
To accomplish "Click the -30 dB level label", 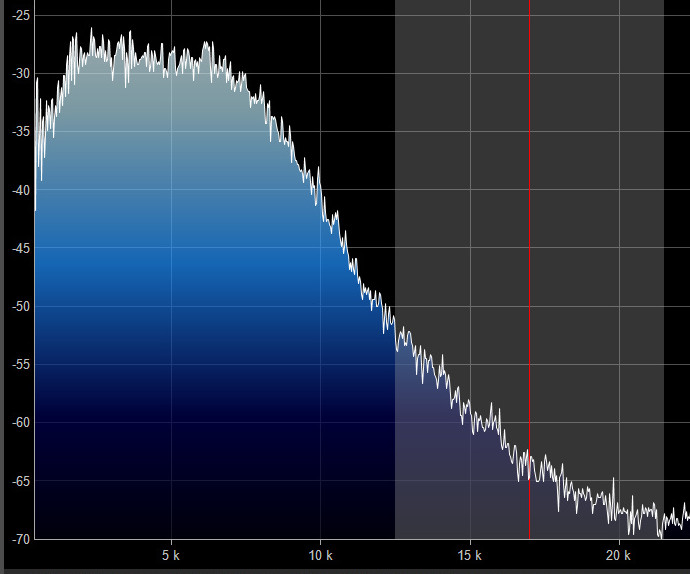I will (21, 74).
